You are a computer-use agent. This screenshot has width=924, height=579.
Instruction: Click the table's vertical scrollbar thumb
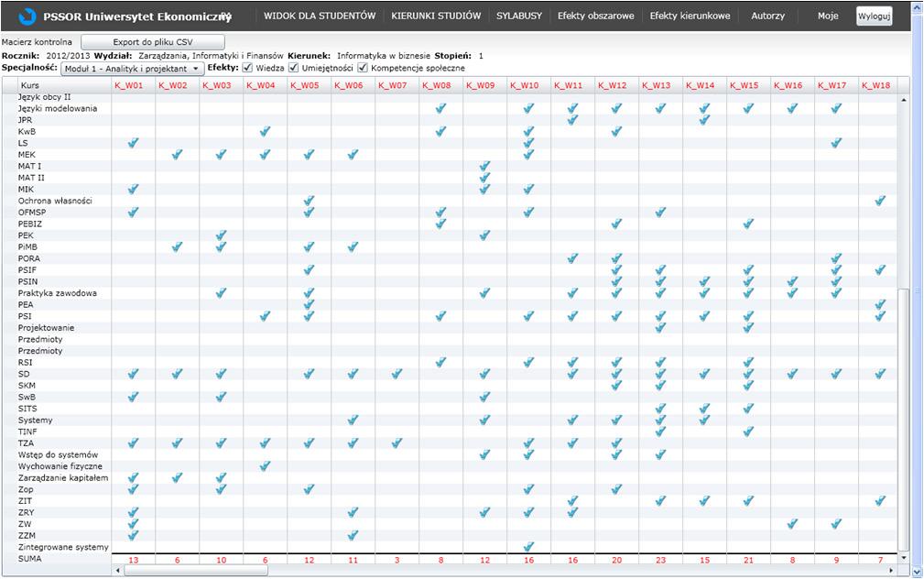click(x=904, y=420)
